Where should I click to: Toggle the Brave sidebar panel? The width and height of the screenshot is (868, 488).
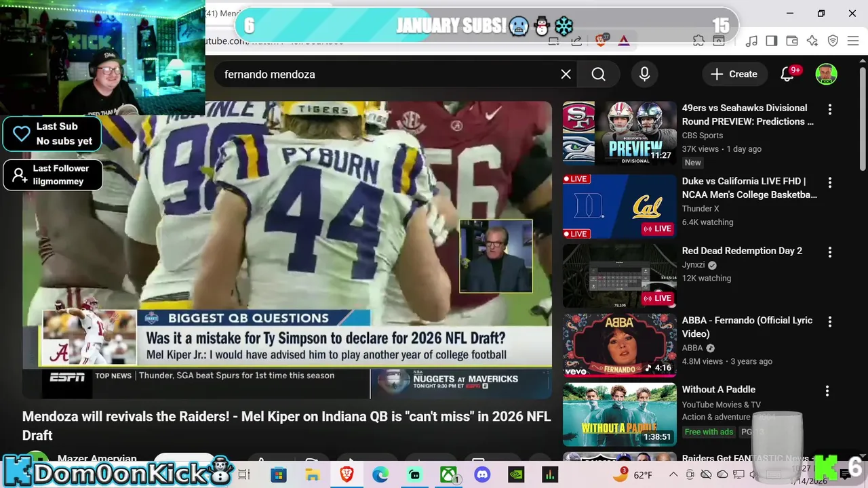(772, 41)
